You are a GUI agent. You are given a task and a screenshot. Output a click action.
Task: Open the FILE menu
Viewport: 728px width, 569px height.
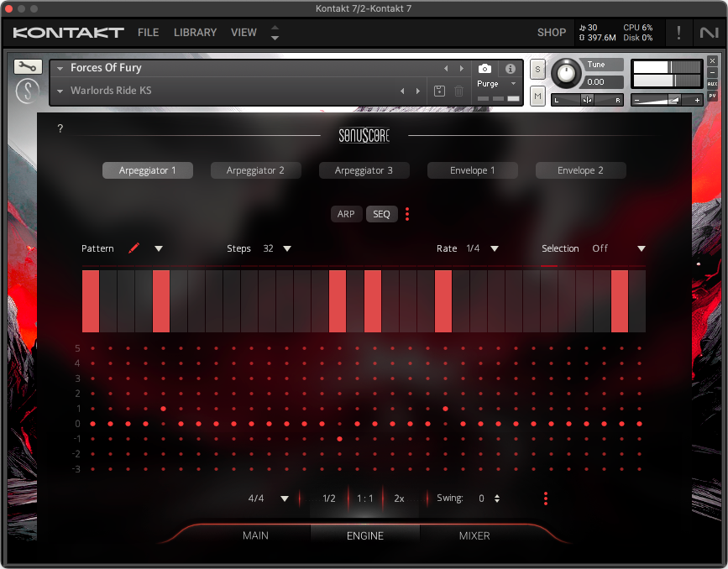(x=148, y=33)
